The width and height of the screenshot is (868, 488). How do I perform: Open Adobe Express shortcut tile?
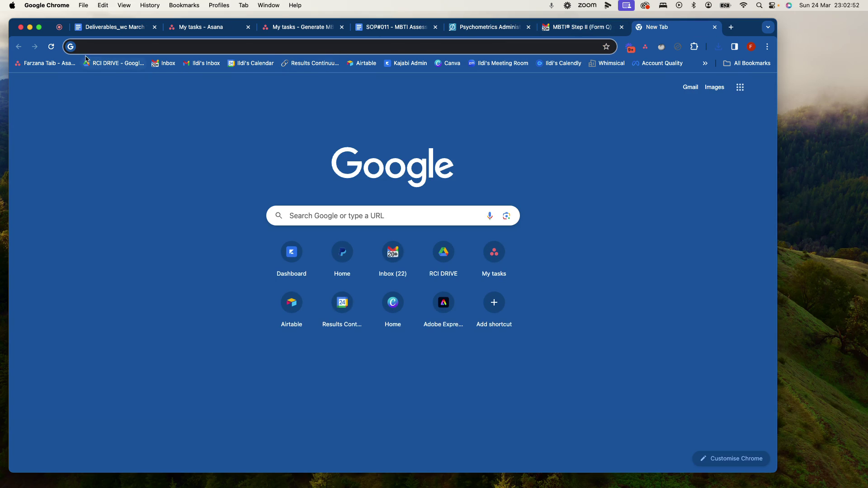[x=443, y=309]
